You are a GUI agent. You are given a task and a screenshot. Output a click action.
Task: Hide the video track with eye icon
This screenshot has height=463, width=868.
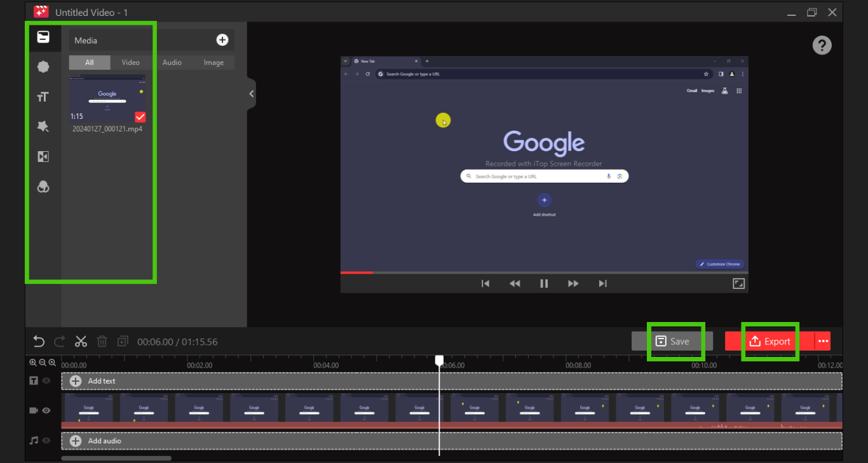(x=46, y=411)
